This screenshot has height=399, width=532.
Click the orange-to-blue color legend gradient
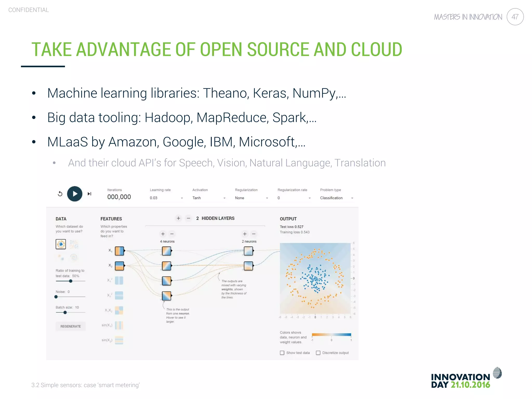[x=331, y=335]
